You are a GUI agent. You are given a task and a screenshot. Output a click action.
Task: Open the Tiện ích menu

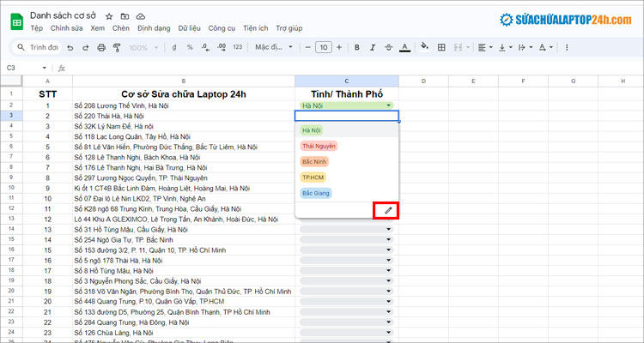coord(256,28)
